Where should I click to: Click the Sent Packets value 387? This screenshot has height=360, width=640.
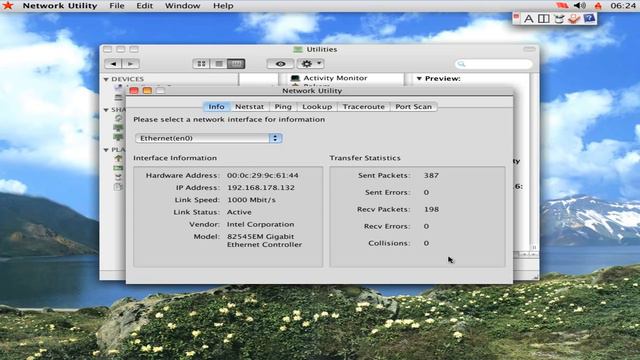pos(431,176)
